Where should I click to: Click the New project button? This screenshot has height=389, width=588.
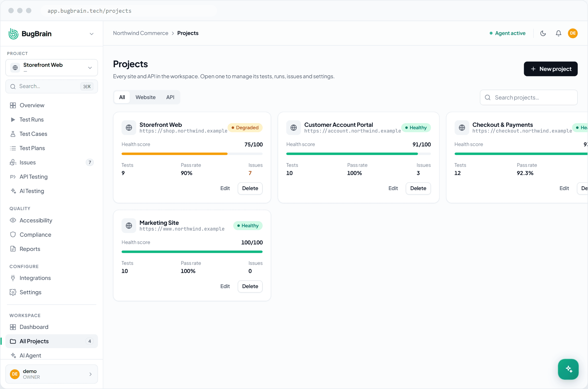coord(551,69)
